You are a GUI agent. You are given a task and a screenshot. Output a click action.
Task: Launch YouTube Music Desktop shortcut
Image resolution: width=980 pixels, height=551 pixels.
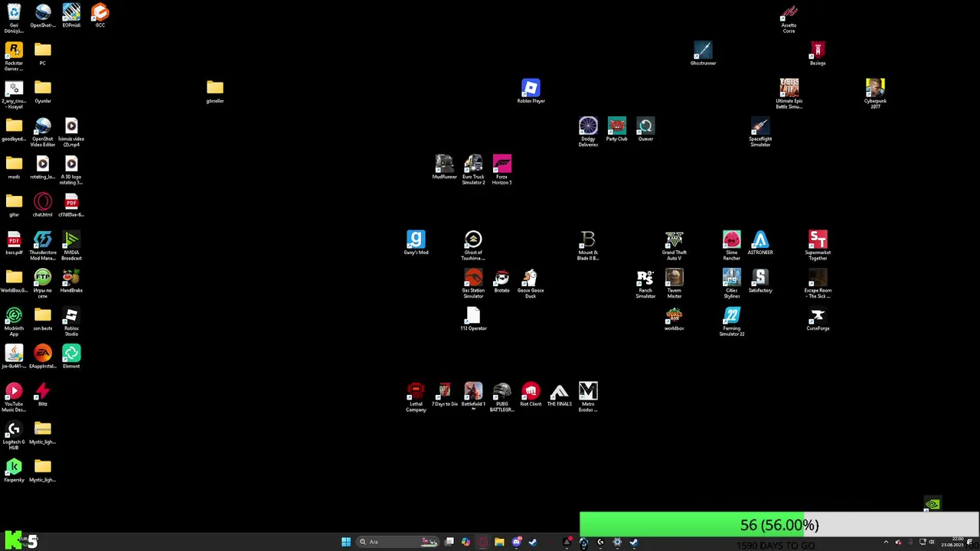(x=14, y=397)
